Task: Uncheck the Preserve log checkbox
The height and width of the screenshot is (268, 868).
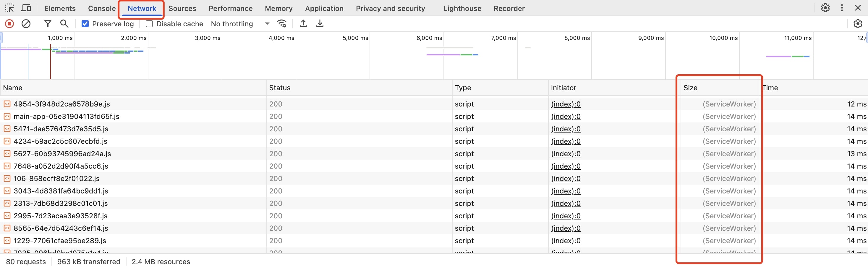Action: (x=85, y=24)
